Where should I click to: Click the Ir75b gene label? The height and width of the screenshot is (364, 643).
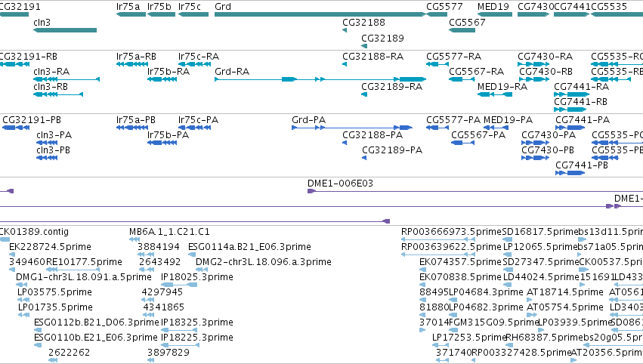point(159,7)
